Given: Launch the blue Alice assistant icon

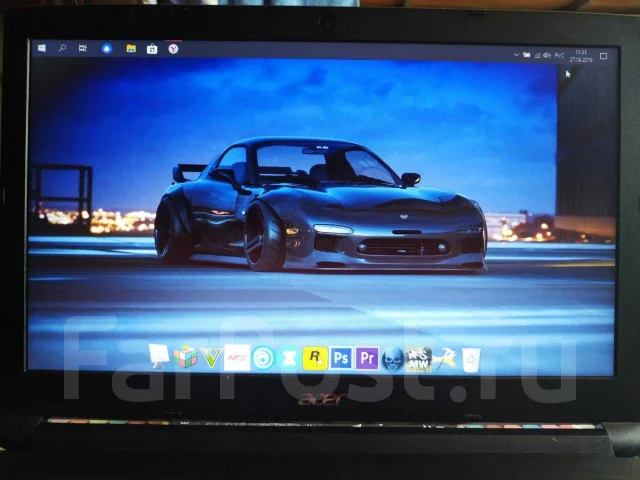Looking at the screenshot, I should pyautogui.click(x=107, y=49).
